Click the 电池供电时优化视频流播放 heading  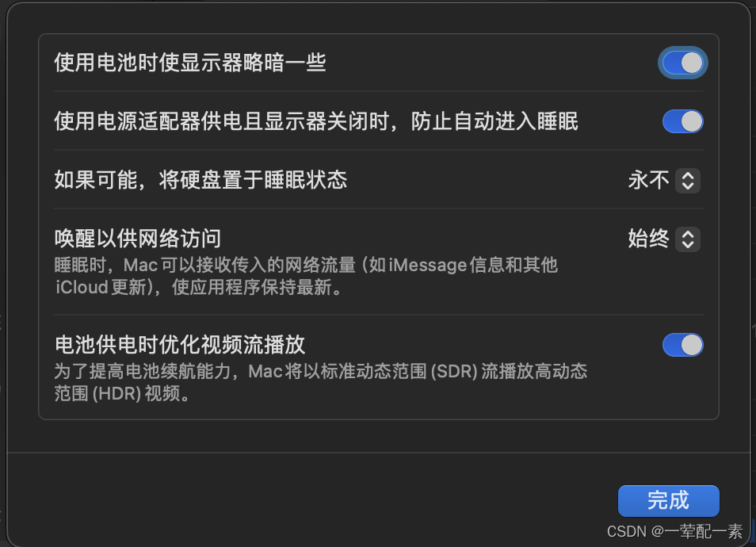[180, 344]
